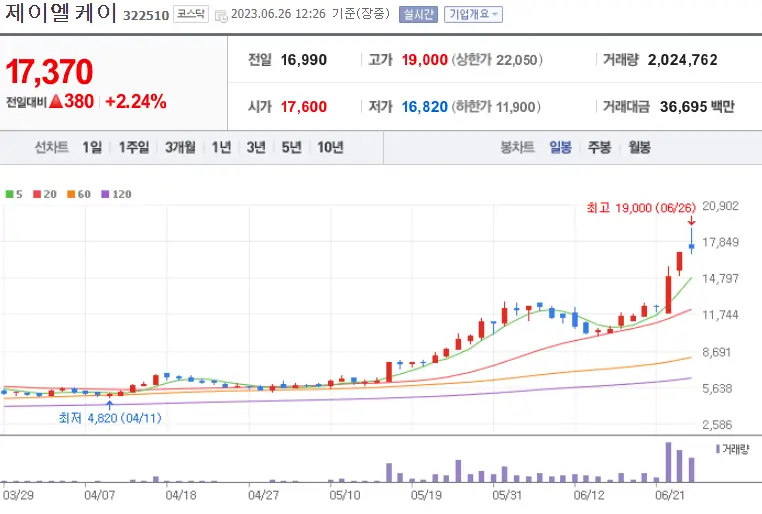Screen dimensions: 762x514
Task: Click the upper limit 상한가 22,050
Action: pyautogui.click(x=497, y=60)
